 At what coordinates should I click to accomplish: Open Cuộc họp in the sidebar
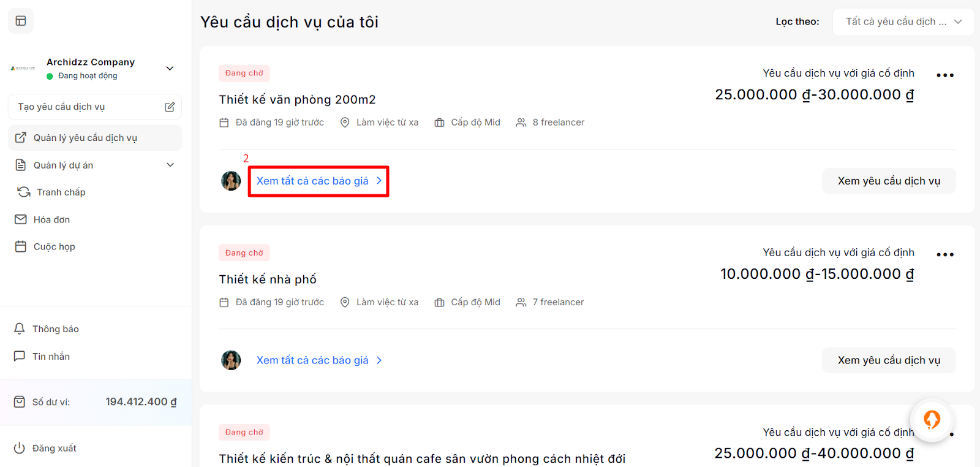pyautogui.click(x=54, y=246)
